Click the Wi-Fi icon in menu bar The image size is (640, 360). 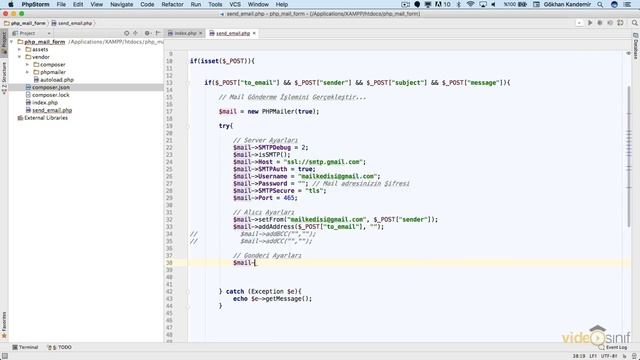(471, 4)
